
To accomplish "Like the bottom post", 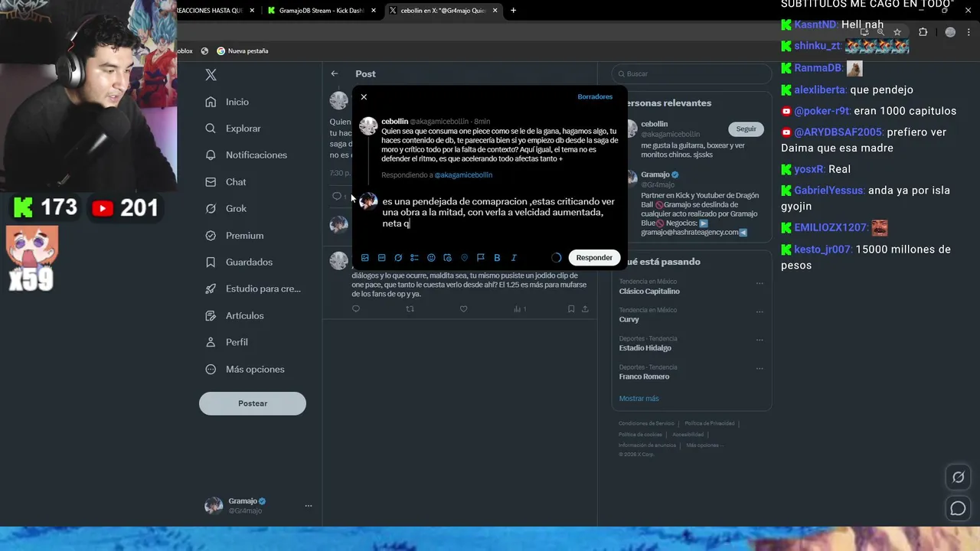I will point(463,309).
